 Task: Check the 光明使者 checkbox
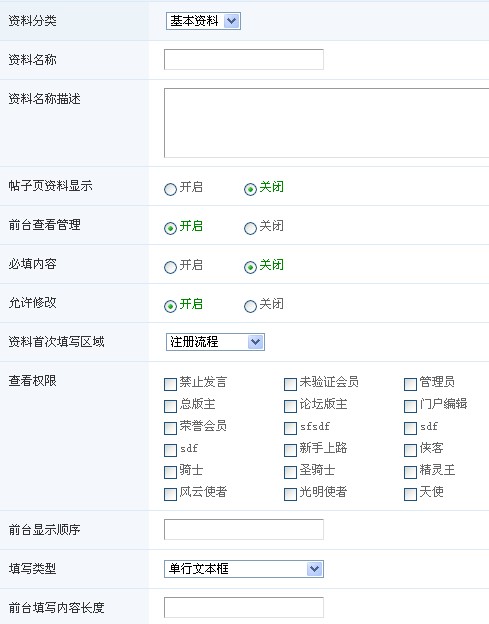[x=290, y=494]
